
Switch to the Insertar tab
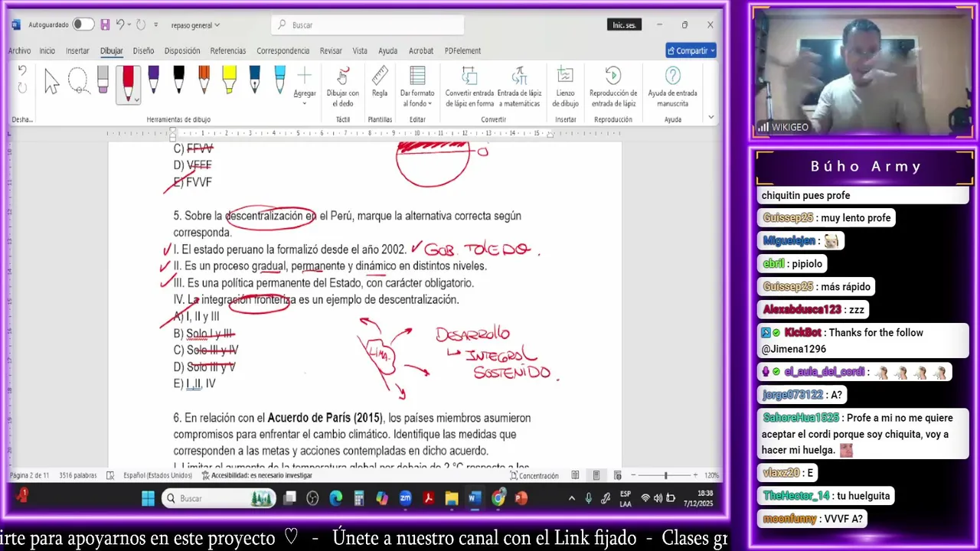[77, 51]
